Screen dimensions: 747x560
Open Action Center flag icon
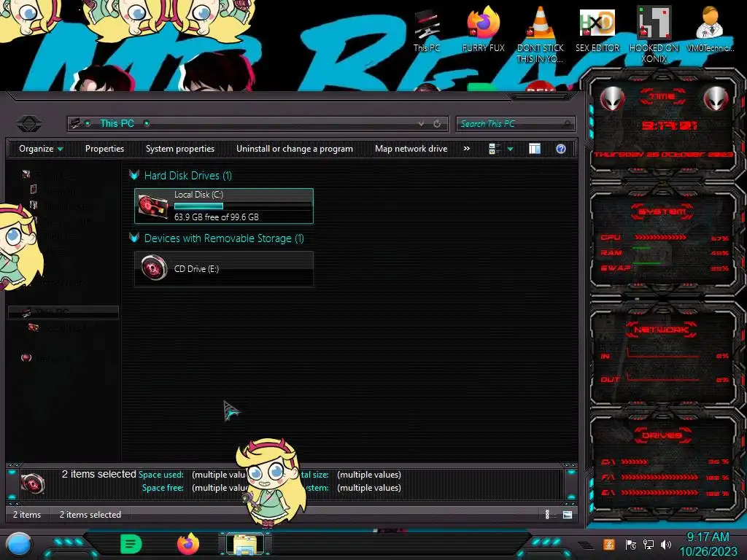(x=631, y=544)
